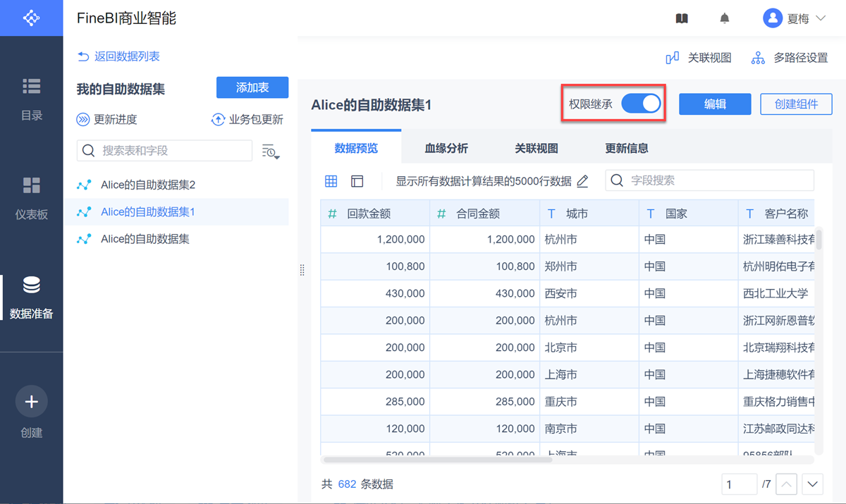Screen dimensions: 846x504
Task: Open the help book icon
Action: [x=682, y=18]
